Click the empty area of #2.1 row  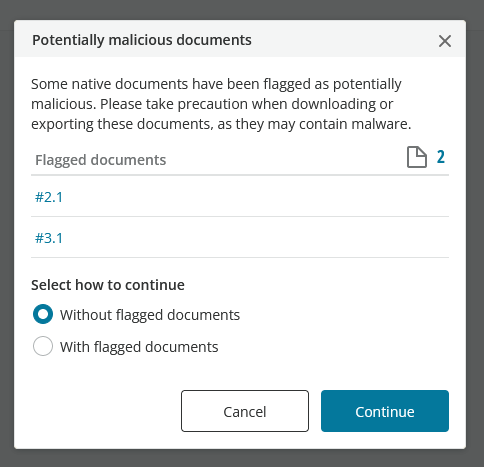(253, 197)
